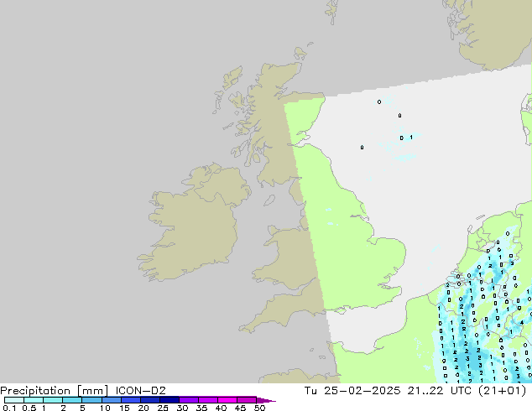Click the '(21+01)' run offset text
Viewport: 532px width, 411px height.
pos(502,391)
